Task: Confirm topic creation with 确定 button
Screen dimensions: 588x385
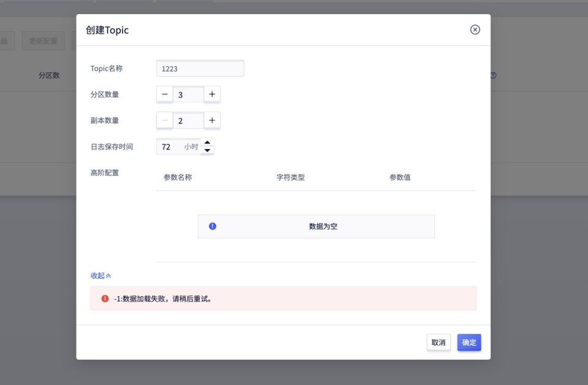Action: coord(469,343)
